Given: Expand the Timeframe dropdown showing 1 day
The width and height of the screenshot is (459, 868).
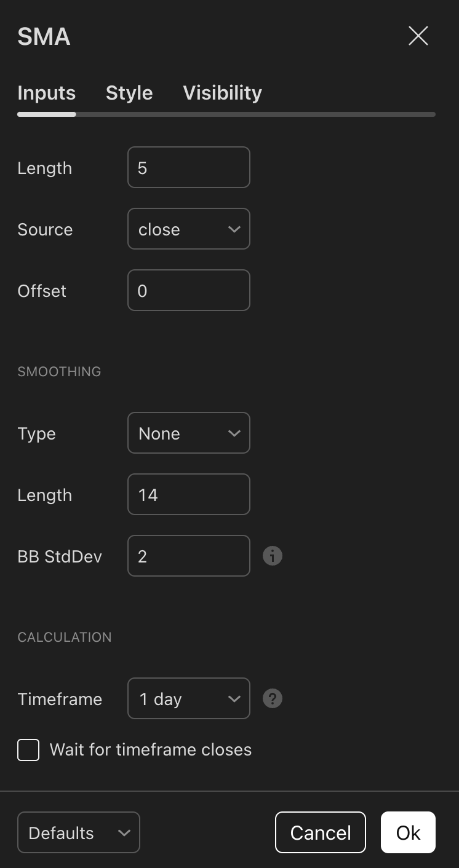Looking at the screenshot, I should click(189, 698).
